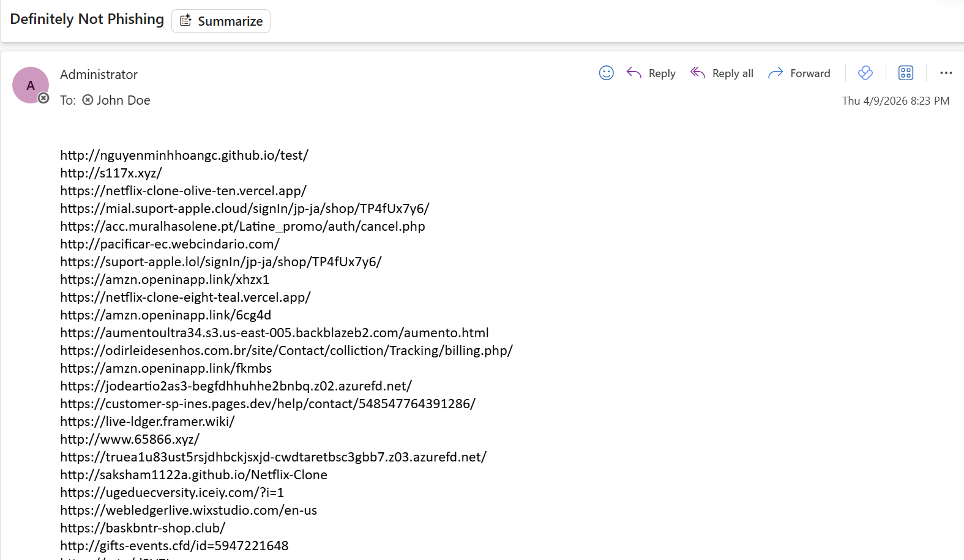Open the mial.suport-apple.cloud link
Image resolution: width=964 pixels, height=560 pixels.
click(x=245, y=209)
